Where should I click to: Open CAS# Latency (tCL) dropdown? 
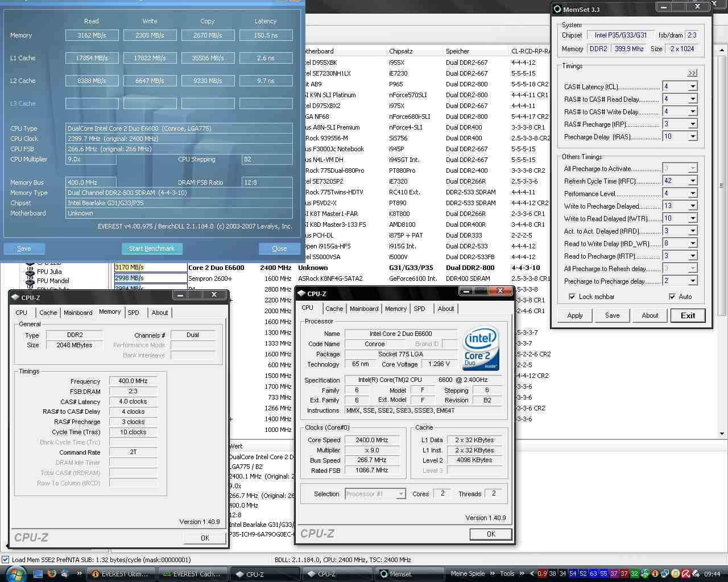(x=692, y=86)
